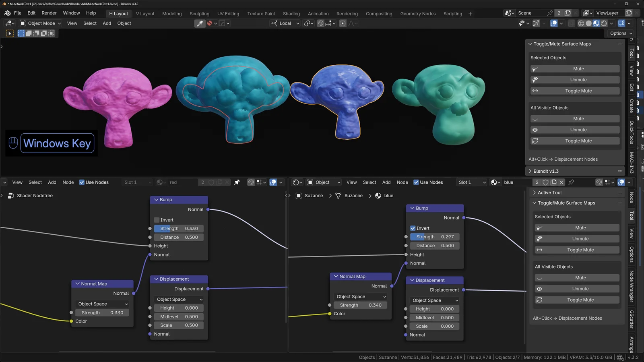Select material preview viewport shading
The image size is (644, 362).
[596, 23]
